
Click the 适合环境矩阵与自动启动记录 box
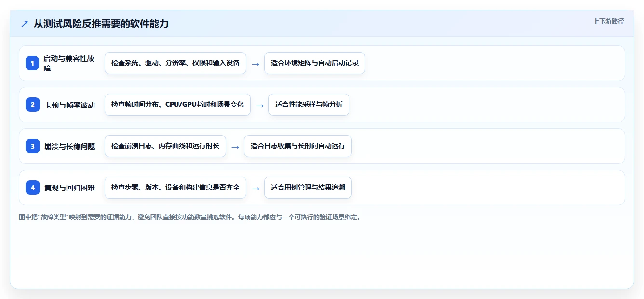click(x=315, y=63)
